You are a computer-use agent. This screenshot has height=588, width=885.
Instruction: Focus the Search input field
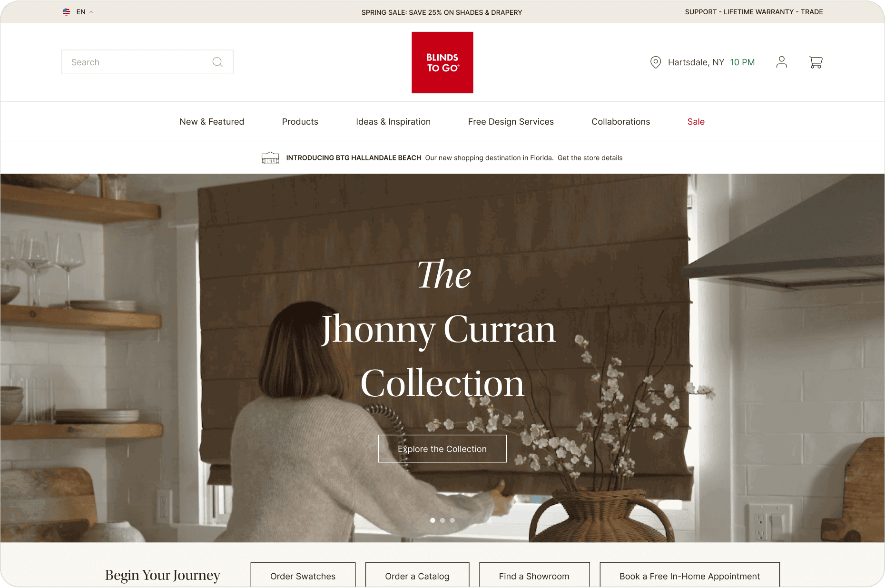[x=147, y=62]
